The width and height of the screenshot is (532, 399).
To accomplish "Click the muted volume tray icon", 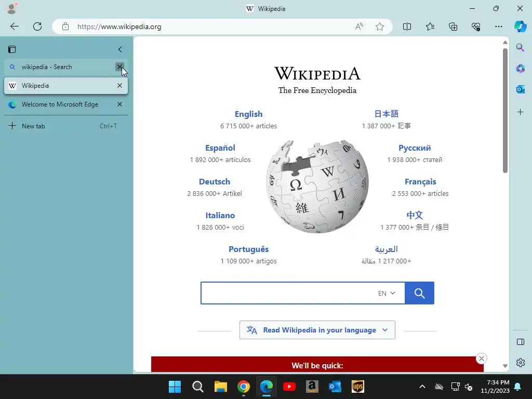I will click(x=469, y=387).
